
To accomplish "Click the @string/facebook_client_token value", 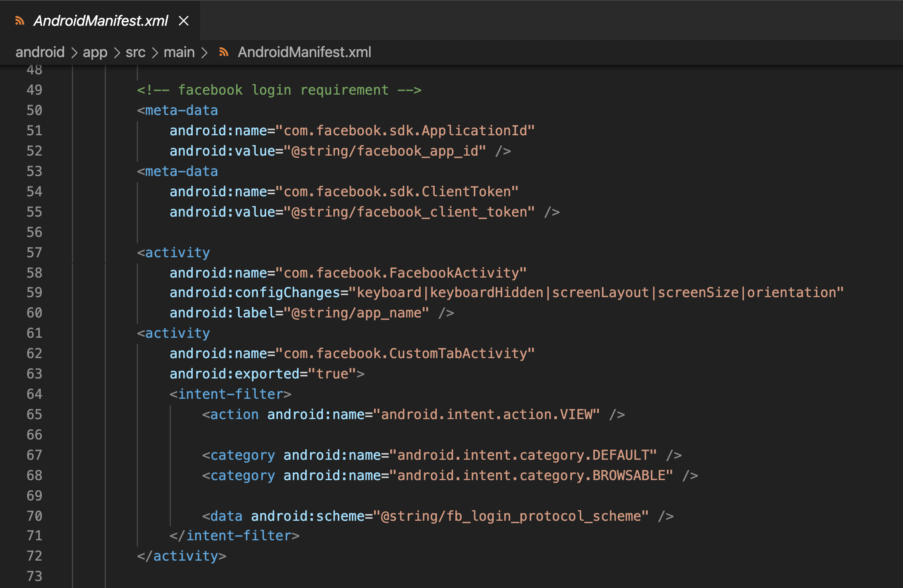I will pos(412,212).
